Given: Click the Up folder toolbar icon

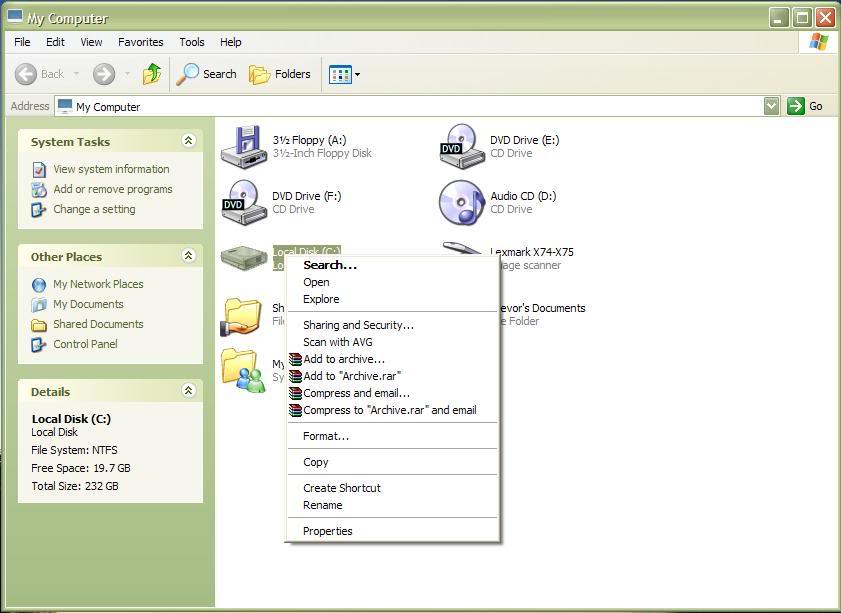Looking at the screenshot, I should [x=152, y=74].
